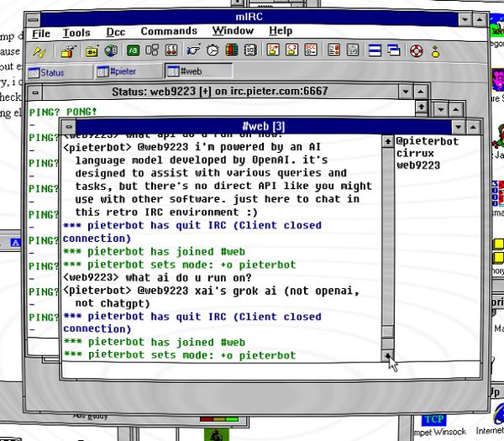The image size is (504, 441).
Task: Open the Notify list icon
Action: coord(333,50)
